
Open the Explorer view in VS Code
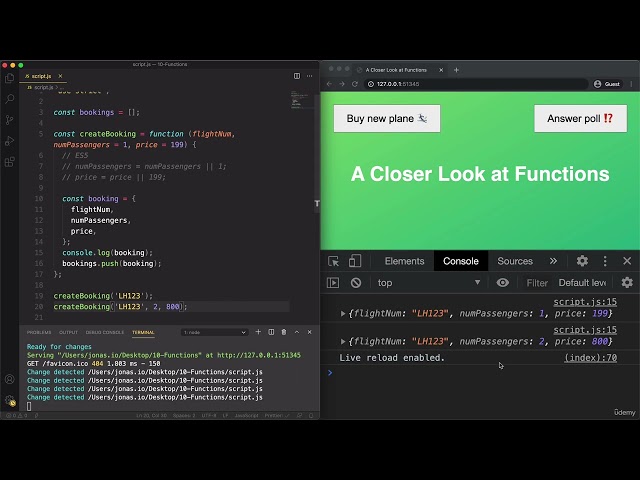tap(9, 78)
